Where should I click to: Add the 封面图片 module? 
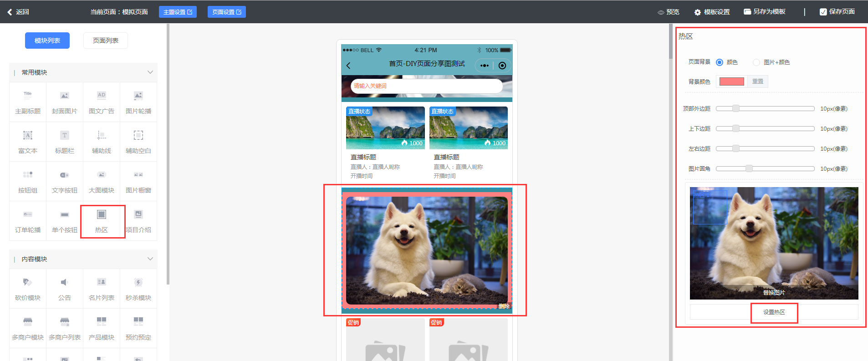(x=65, y=102)
